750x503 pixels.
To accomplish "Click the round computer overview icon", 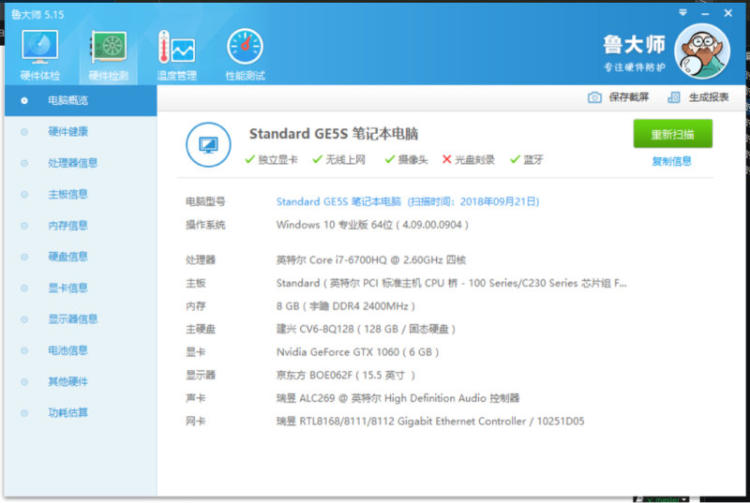I will pyautogui.click(x=209, y=144).
